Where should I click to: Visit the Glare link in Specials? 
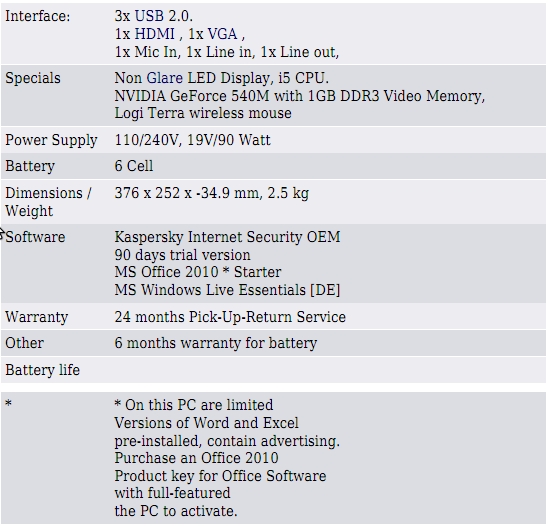[165, 78]
